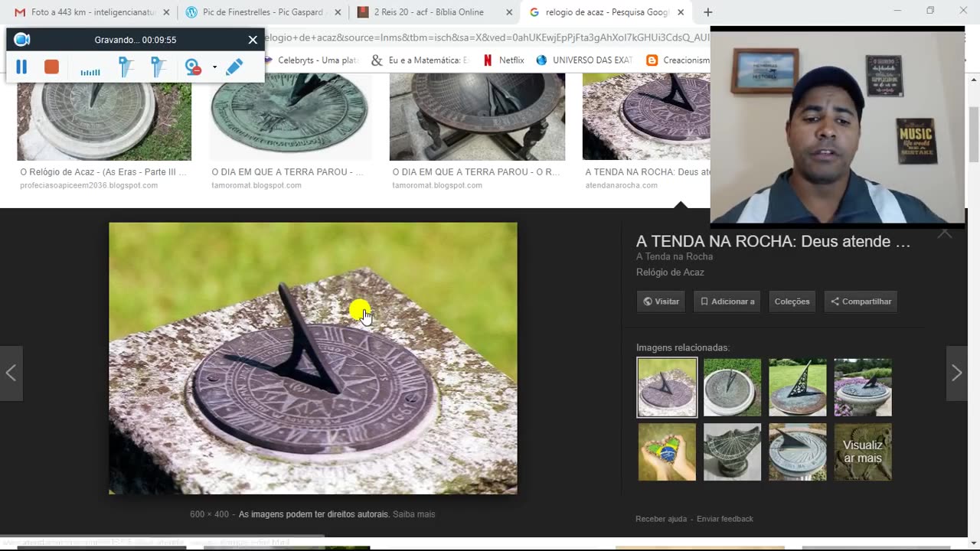Pause the screen recording
Image resolution: width=980 pixels, height=551 pixels.
click(x=21, y=67)
